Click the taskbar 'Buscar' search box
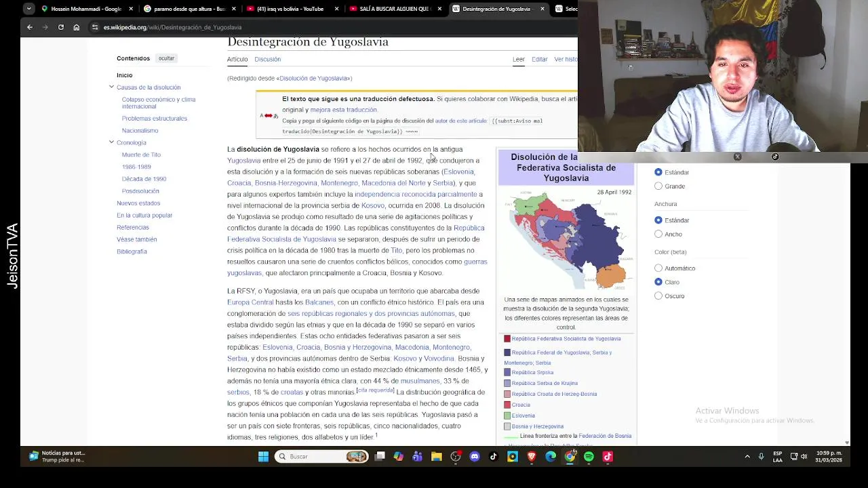 (322, 457)
